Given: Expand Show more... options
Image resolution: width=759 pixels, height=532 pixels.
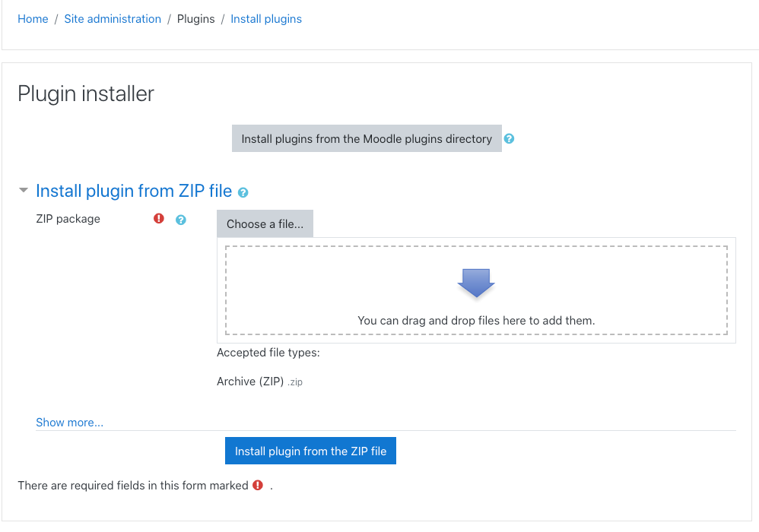Looking at the screenshot, I should 70,423.
